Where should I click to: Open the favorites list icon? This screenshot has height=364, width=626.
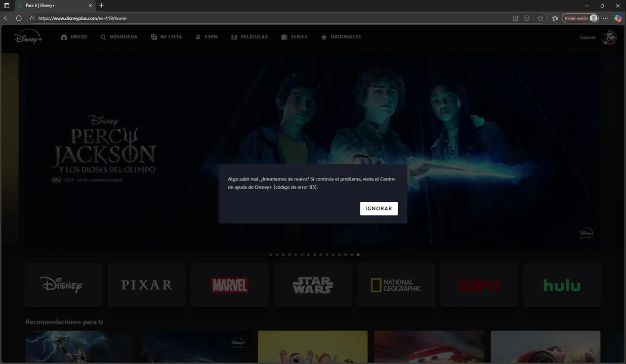click(555, 18)
